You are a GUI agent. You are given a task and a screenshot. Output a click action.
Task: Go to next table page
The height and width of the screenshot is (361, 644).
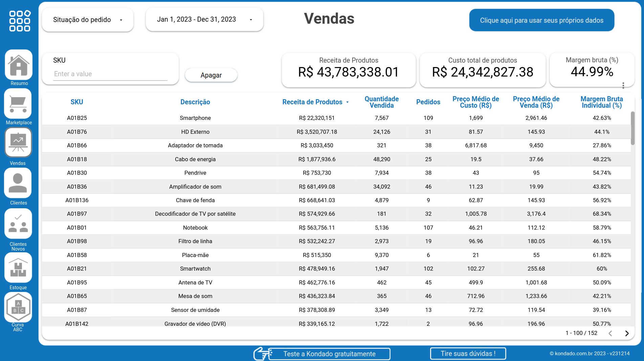click(x=627, y=333)
